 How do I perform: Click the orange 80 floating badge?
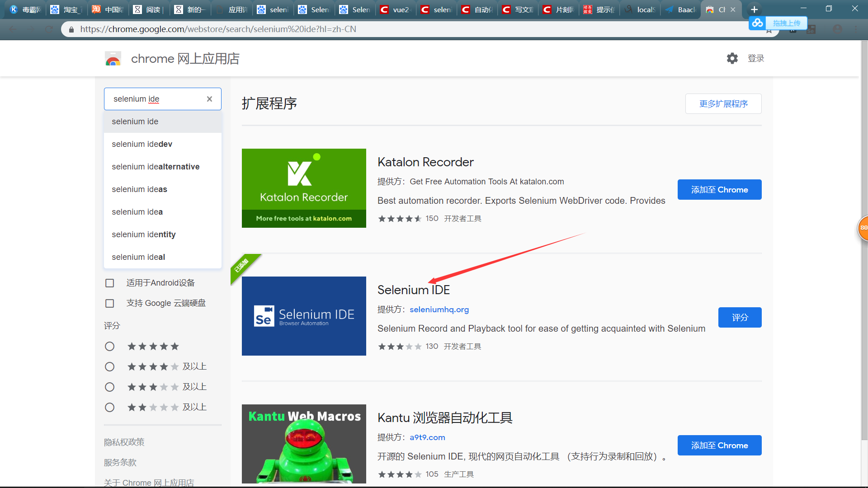(863, 228)
